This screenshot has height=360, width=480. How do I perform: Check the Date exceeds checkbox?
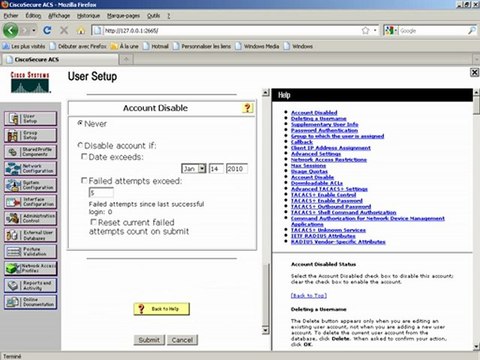click(84, 156)
